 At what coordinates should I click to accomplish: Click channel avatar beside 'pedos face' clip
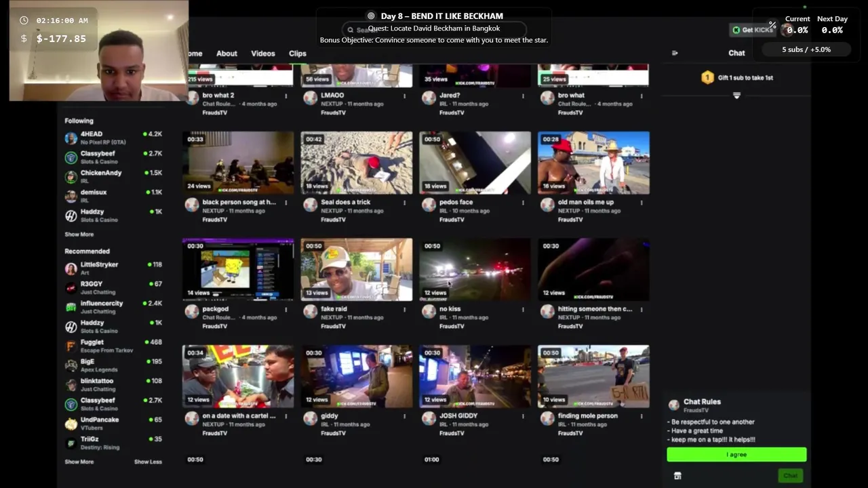429,205
